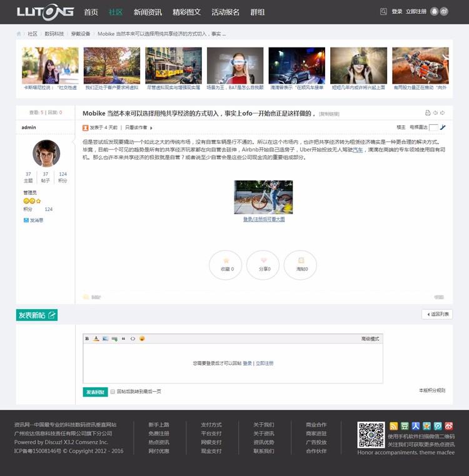Click the 发表新帖 button
This screenshot has height=476, width=469.
pyautogui.click(x=37, y=315)
